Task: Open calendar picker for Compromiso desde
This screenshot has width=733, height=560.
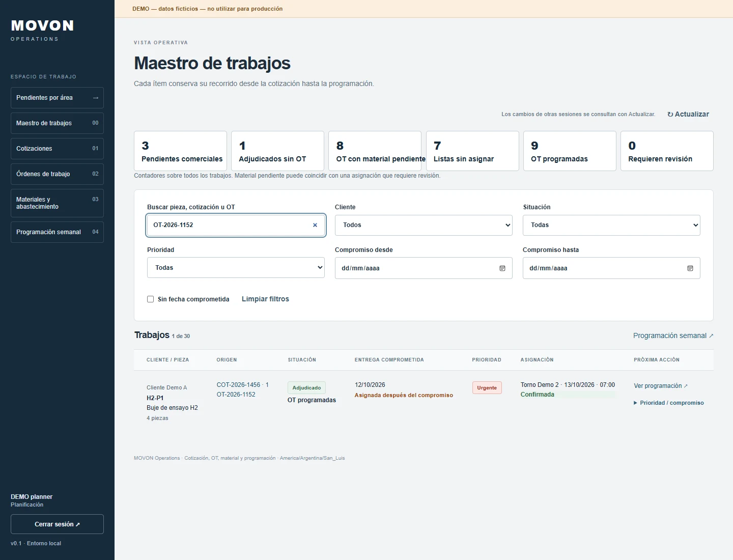Action: [x=502, y=268]
